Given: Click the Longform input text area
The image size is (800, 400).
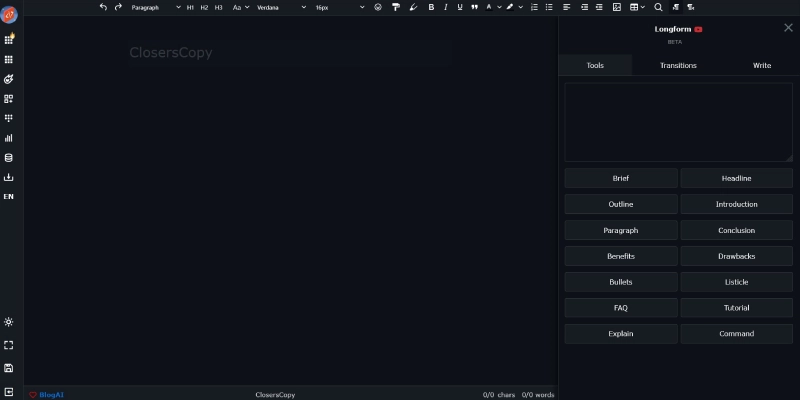Looking at the screenshot, I should [x=679, y=122].
